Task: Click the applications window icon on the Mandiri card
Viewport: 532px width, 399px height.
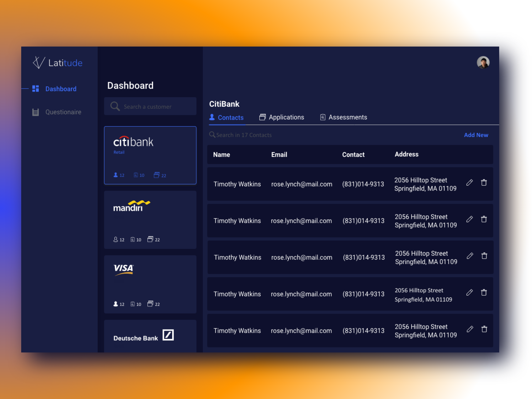Action: (150, 239)
